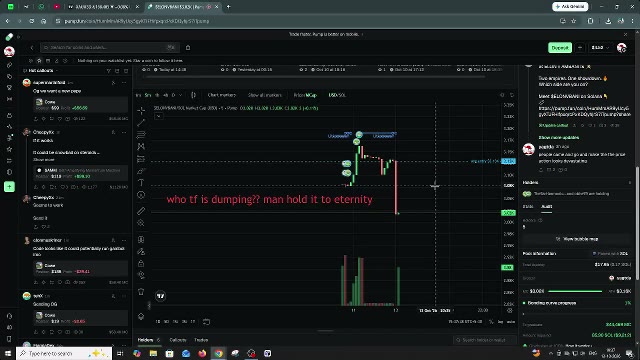Switch to the Trades tab
This screenshot has width=640, height=360.
(x=201, y=340)
